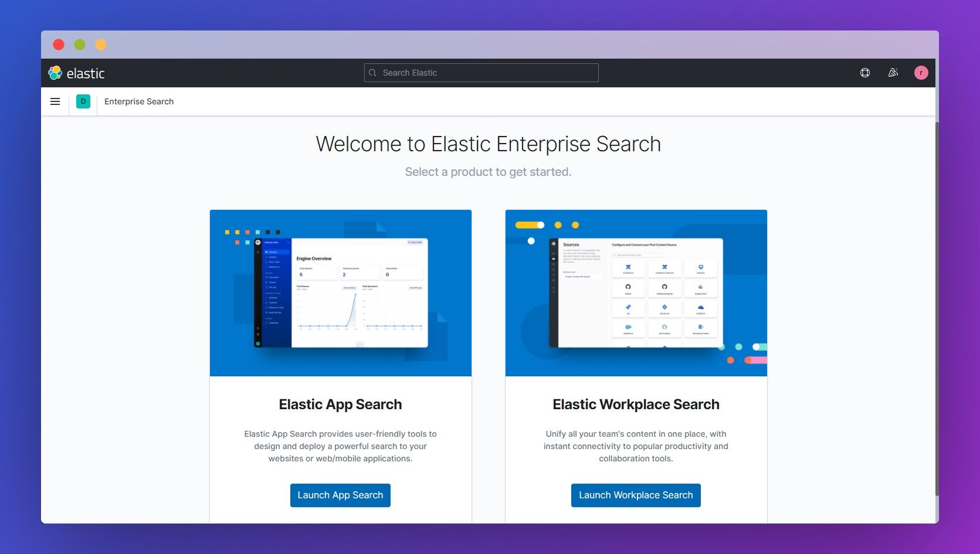980x554 pixels.
Task: Click the 'Select a product to get started' subtitle
Action: [x=488, y=172]
